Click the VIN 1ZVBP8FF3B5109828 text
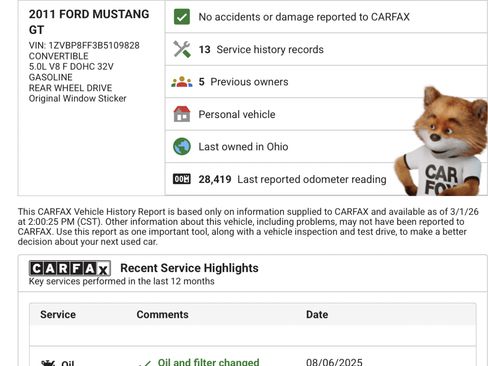Screen dimensions: 488x366 tap(84, 45)
